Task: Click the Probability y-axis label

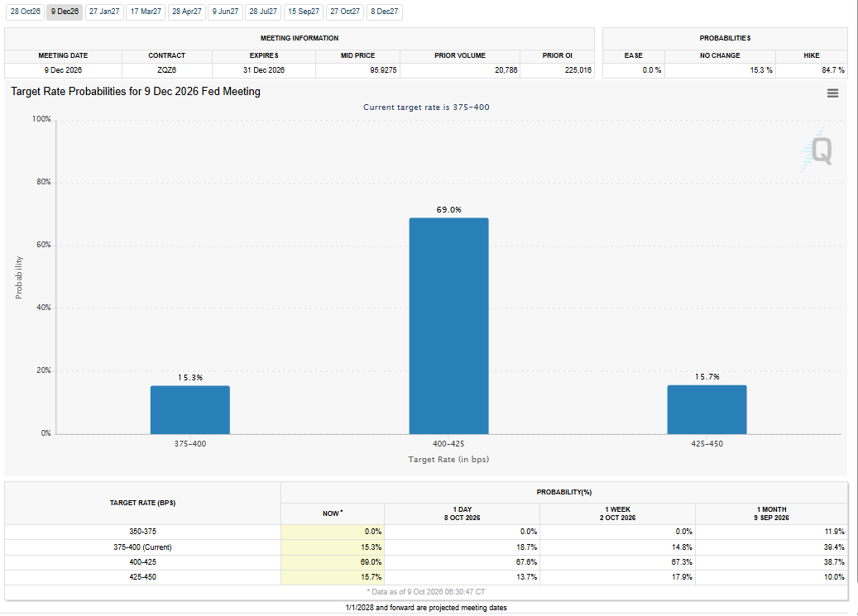Action: coord(19,277)
